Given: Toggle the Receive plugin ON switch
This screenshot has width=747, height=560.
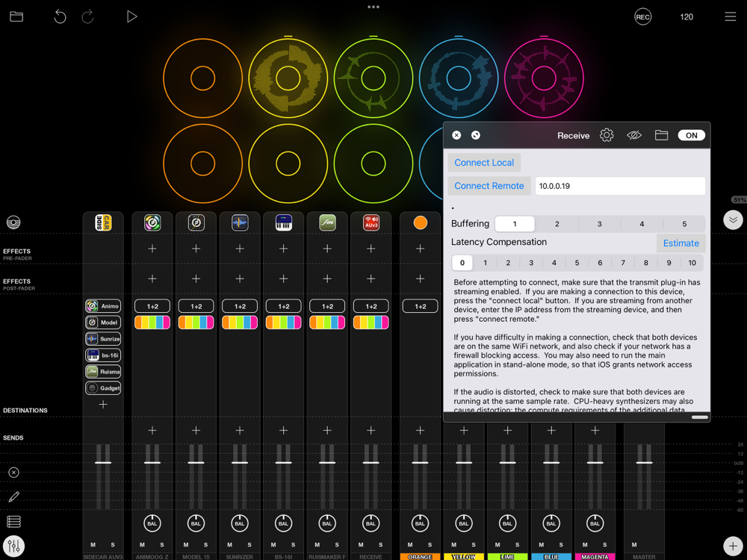Looking at the screenshot, I should 691,135.
